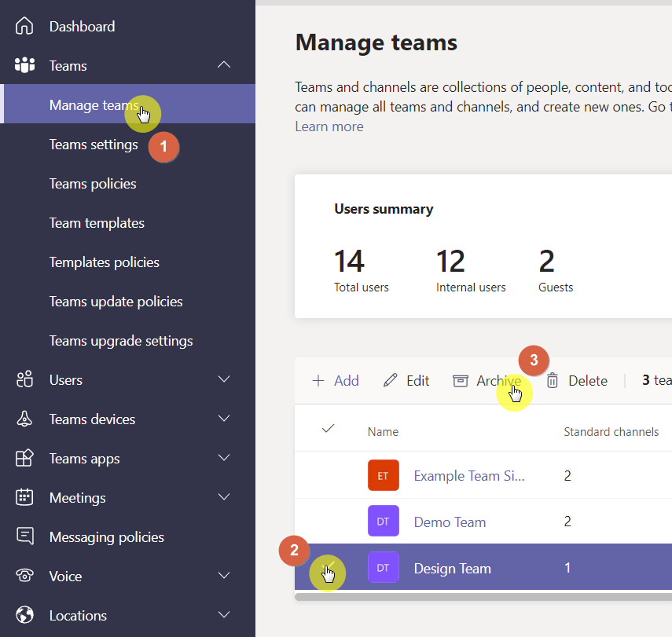Expand the Teams devices chevron
The image size is (672, 637).
point(224,418)
